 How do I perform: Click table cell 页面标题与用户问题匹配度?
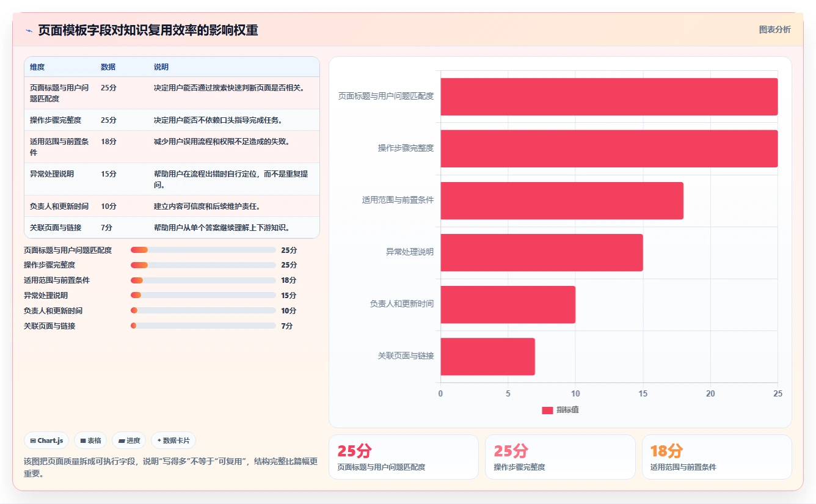pyautogui.click(x=59, y=93)
